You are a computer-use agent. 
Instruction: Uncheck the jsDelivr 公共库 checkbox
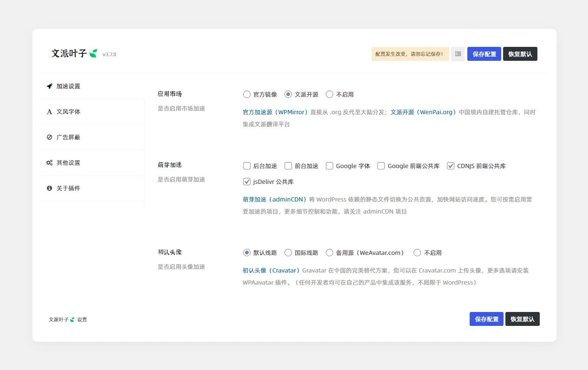point(247,182)
